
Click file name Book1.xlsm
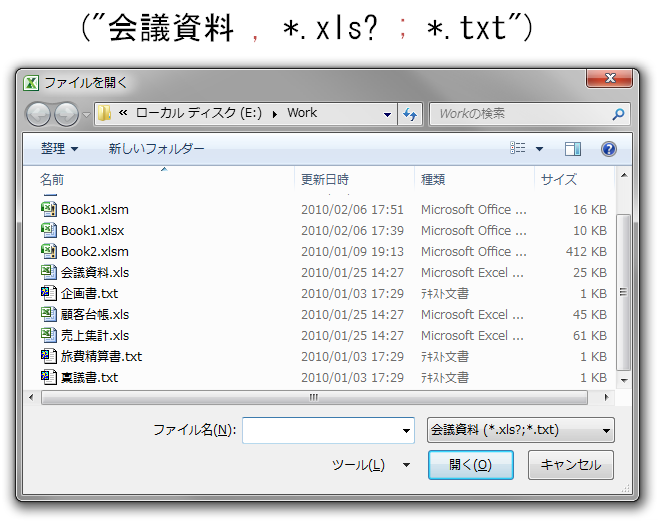coord(95,209)
